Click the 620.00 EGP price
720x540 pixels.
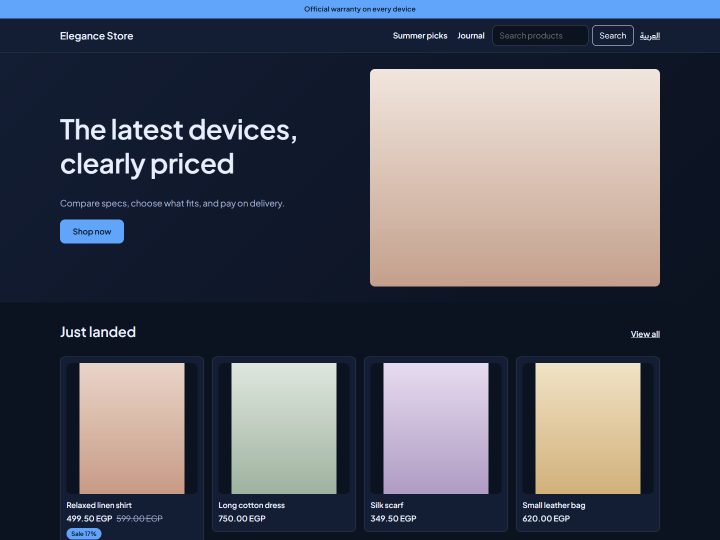pos(546,518)
